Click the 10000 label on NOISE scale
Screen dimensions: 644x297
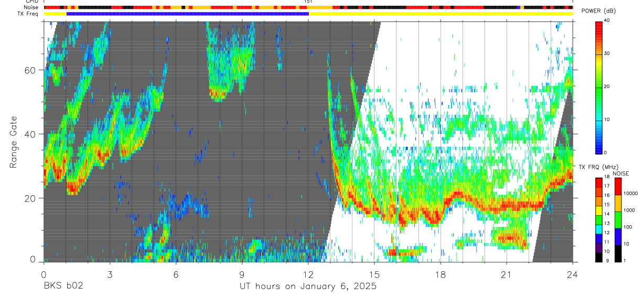(630, 194)
